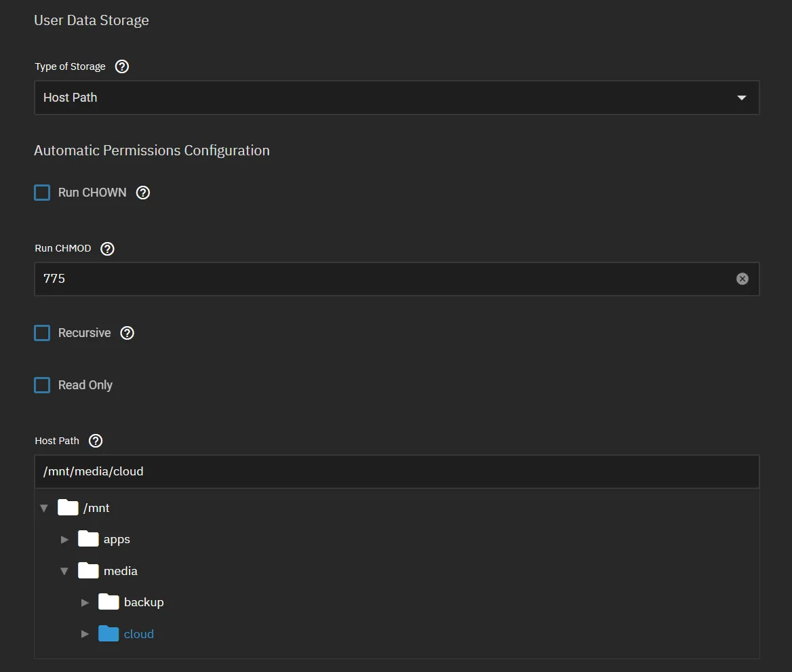Select the backup folder in the tree
This screenshot has height=672, width=792.
(144, 602)
